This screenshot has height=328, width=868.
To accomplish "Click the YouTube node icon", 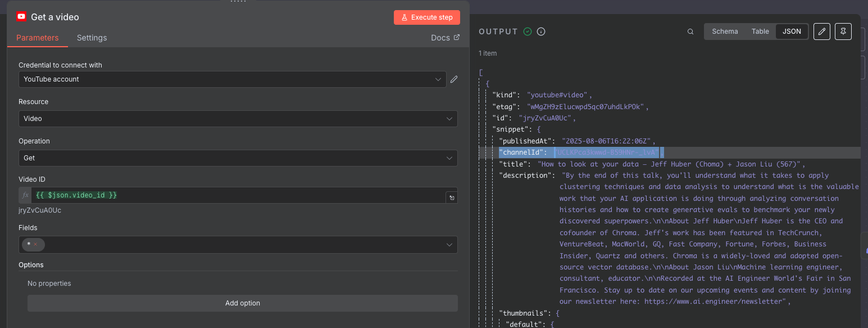I will tap(21, 17).
